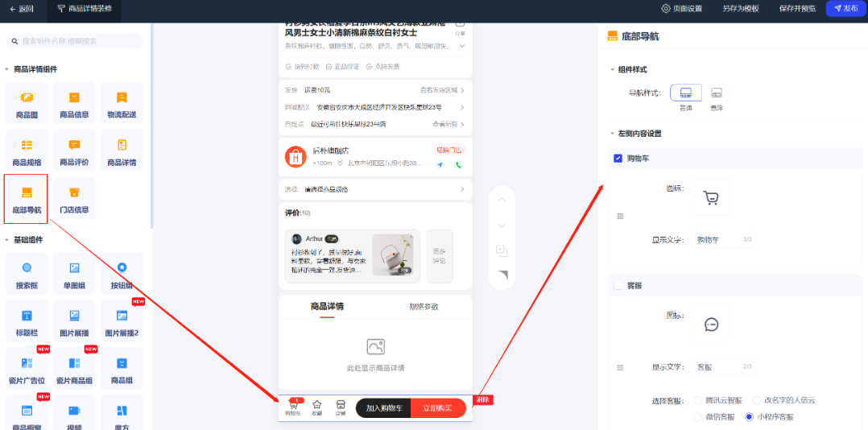868x430 pixels.
Task: Choose the 悬浮 navigation style icon
Action: [716, 93]
